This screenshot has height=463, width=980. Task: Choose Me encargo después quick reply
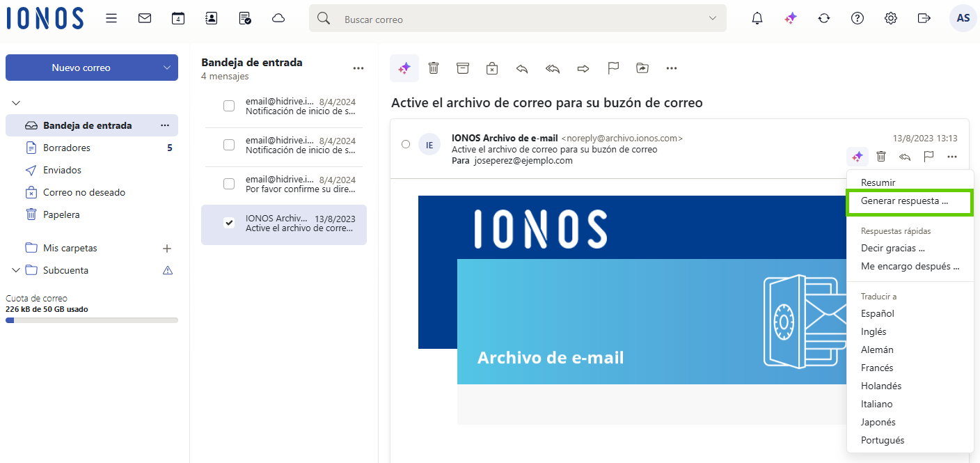click(910, 266)
